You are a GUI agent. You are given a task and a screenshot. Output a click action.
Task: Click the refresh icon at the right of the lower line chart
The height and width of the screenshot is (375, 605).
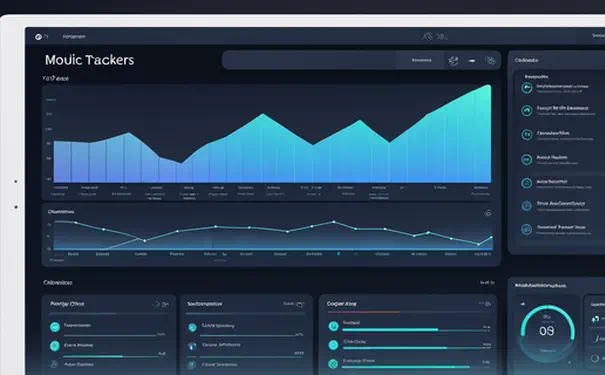pos(488,213)
